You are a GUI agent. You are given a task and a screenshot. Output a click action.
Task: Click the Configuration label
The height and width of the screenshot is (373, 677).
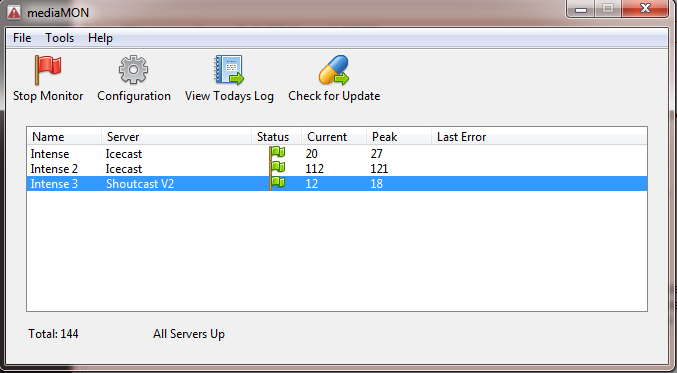(134, 96)
